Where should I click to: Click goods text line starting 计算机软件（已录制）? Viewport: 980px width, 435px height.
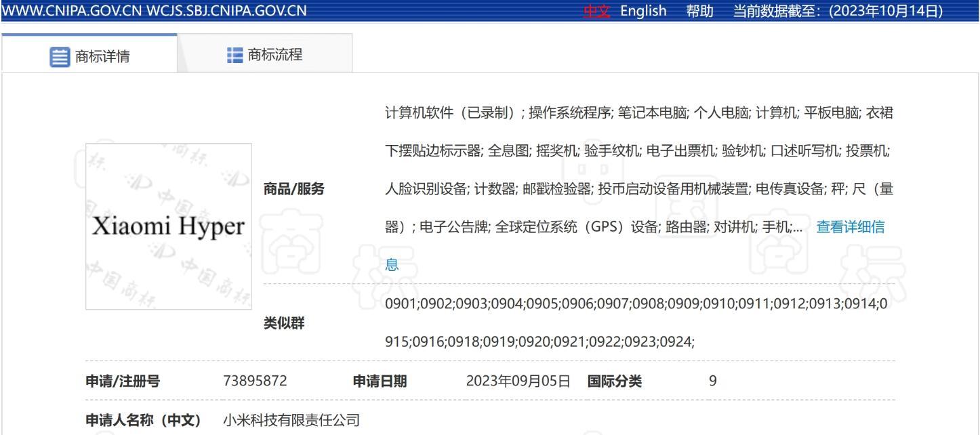[639, 113]
